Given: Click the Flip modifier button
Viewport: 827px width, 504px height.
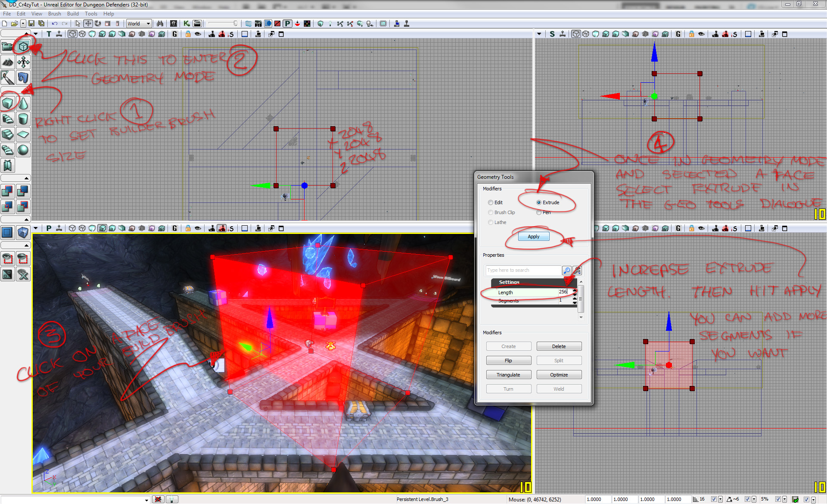Looking at the screenshot, I should pyautogui.click(x=508, y=361).
